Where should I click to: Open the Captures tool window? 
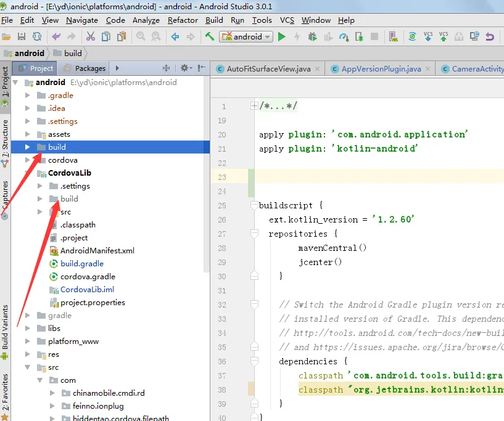pos(5,200)
